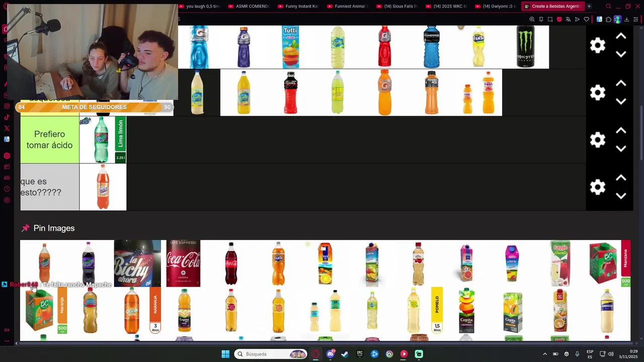Click the tab search magnifier icon
The width and height of the screenshot is (644, 362).
608,7
